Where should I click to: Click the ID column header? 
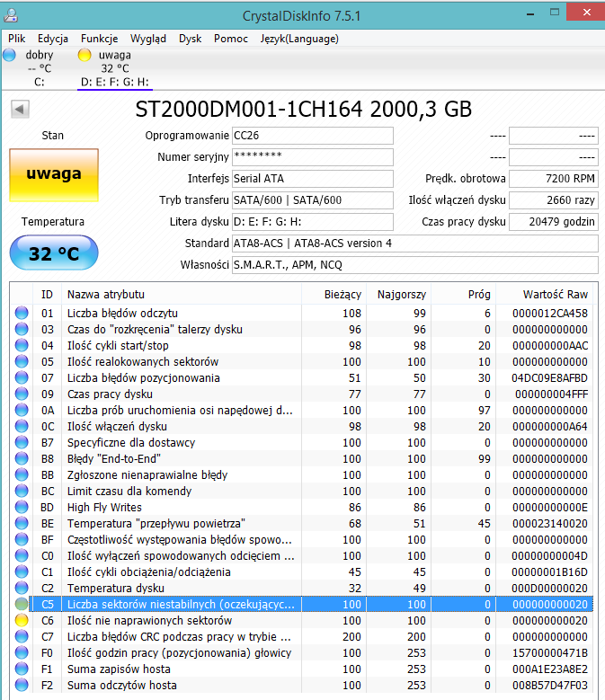[x=47, y=294]
